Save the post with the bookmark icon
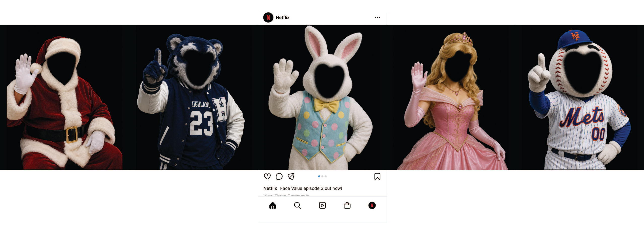Image resolution: width=644 pixels, height=239 pixels. point(377,176)
